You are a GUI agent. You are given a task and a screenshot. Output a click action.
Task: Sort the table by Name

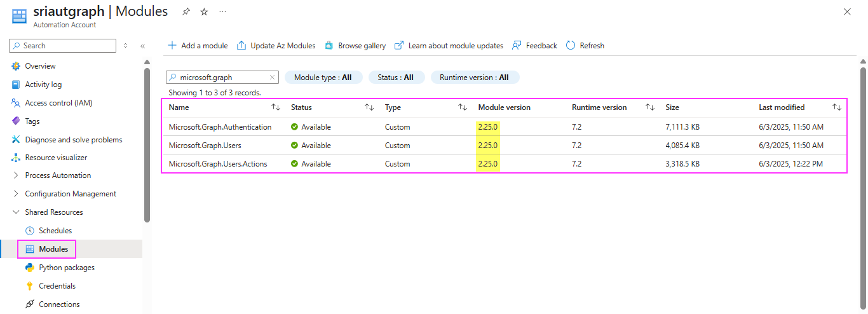click(x=276, y=107)
